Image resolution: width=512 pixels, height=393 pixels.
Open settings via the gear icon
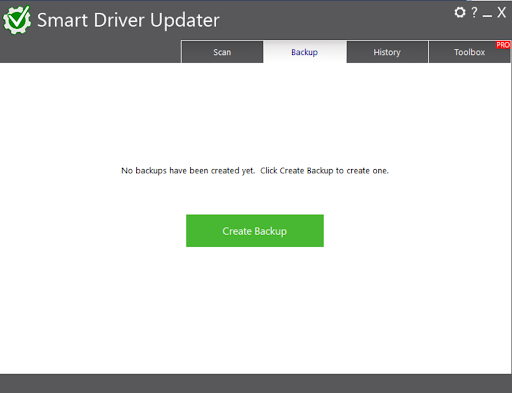pos(460,13)
